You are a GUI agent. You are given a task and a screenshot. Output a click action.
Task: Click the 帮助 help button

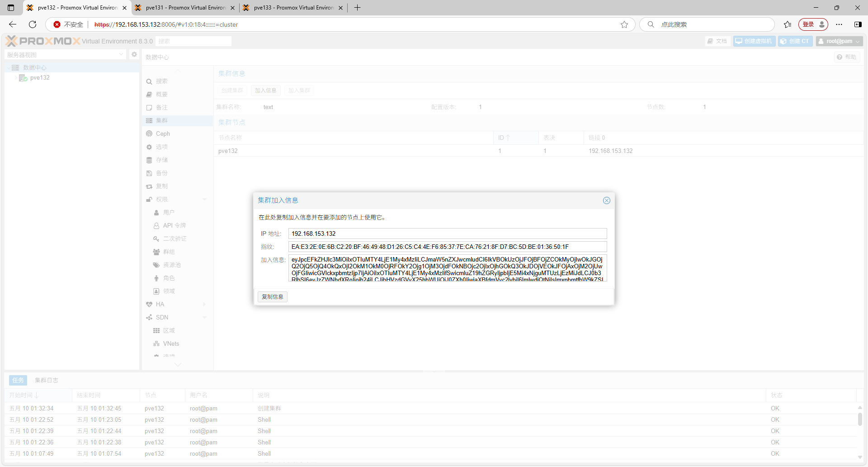(847, 57)
